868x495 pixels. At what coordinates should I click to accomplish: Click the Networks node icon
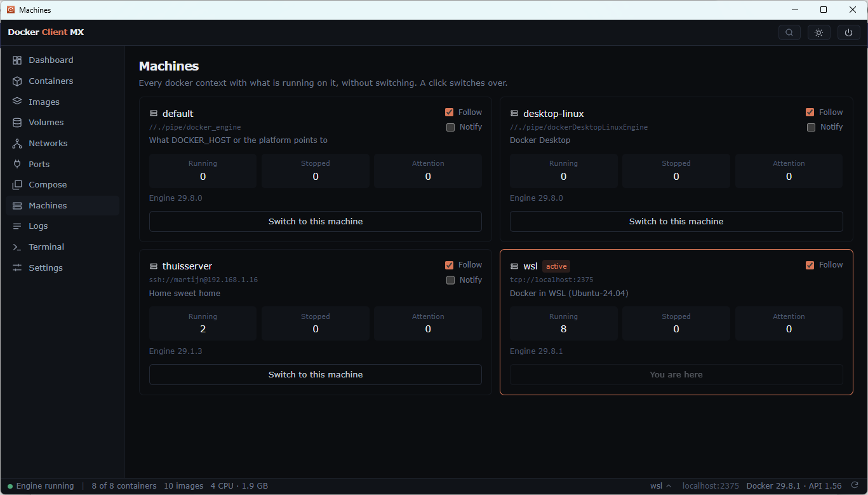point(17,144)
